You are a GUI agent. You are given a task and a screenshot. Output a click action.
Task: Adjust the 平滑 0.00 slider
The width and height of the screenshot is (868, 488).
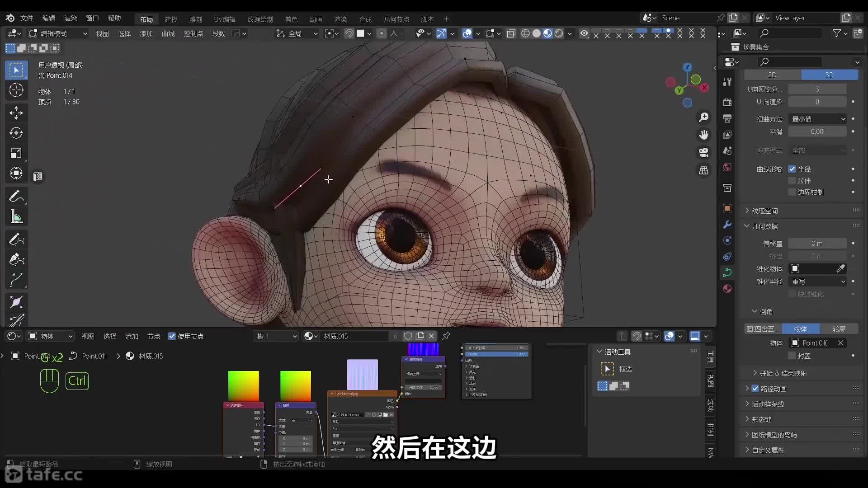point(817,131)
